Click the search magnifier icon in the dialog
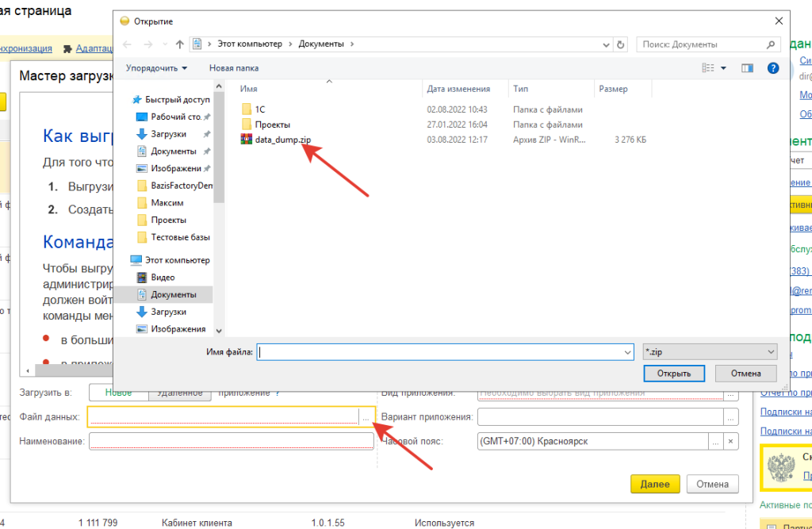 [771, 44]
